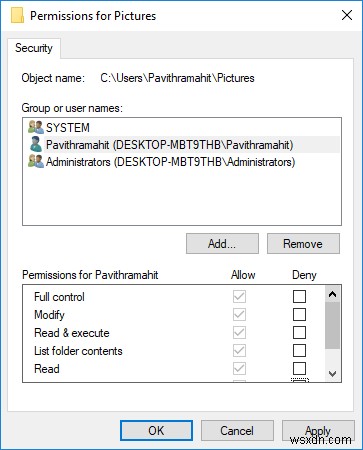Close the Permissions for Pictures dialog
This screenshot has height=450, width=363.
pos(347,15)
